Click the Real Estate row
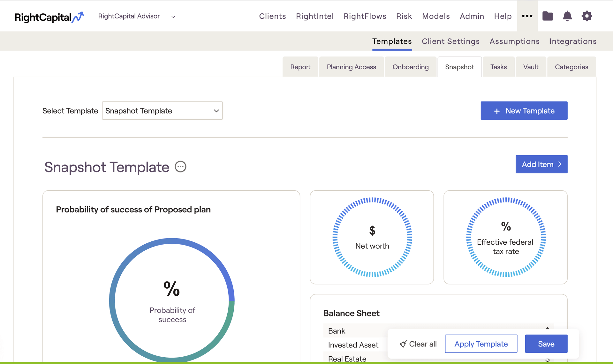 pyautogui.click(x=439, y=358)
